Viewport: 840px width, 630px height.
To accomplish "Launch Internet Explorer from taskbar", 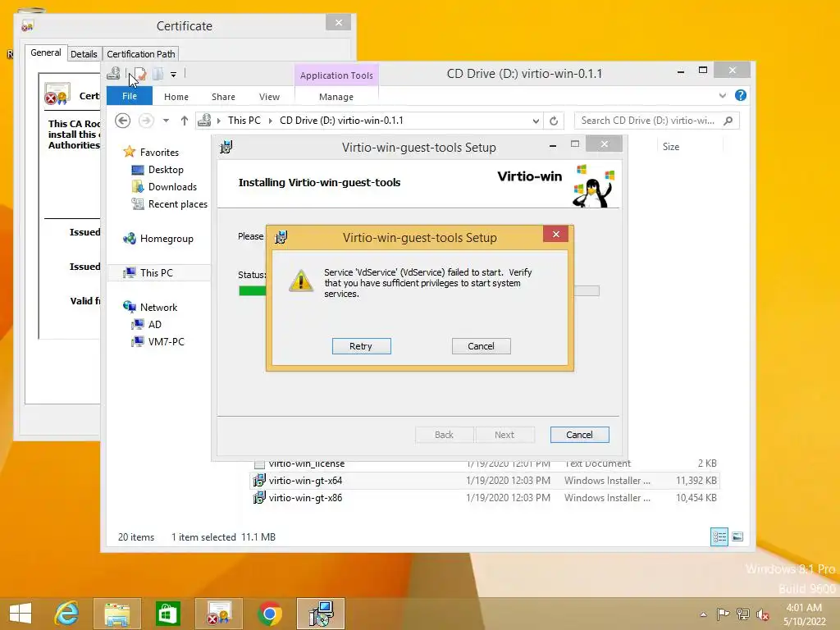I will [67, 614].
